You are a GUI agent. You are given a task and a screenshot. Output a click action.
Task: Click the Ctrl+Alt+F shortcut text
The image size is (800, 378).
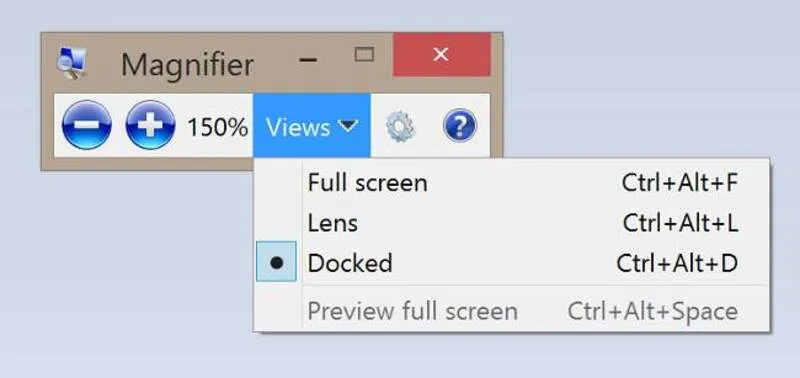coord(680,183)
